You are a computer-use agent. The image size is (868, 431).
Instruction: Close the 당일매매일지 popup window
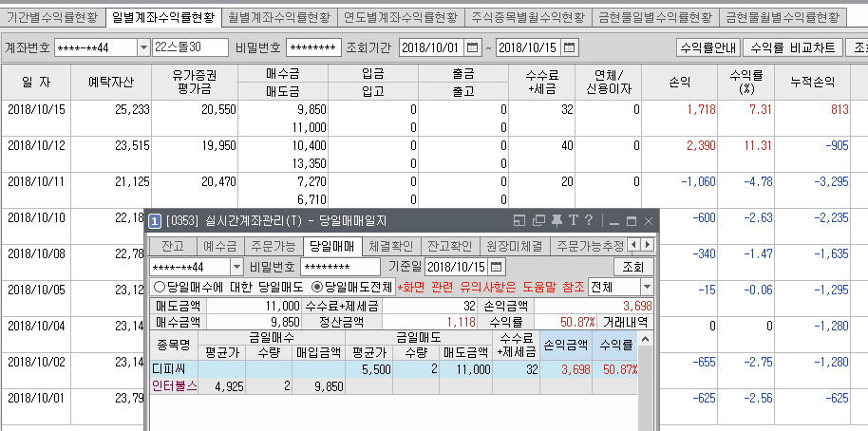pos(649,221)
